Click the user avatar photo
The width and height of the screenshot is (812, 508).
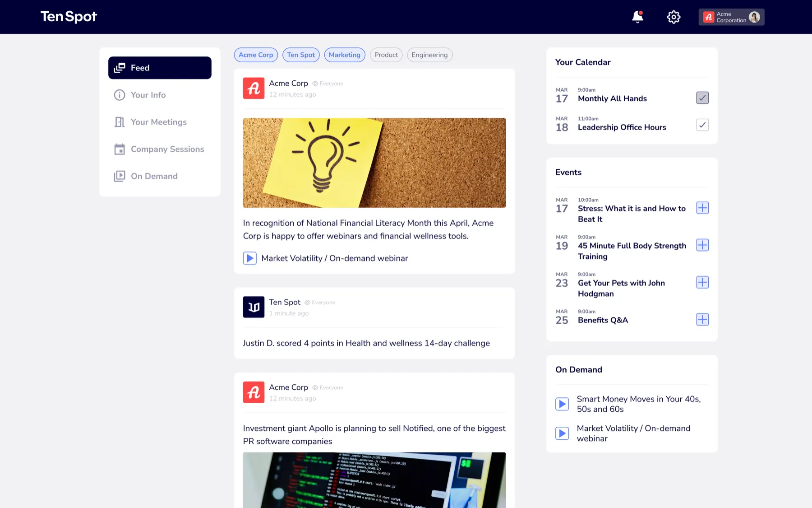pos(754,17)
